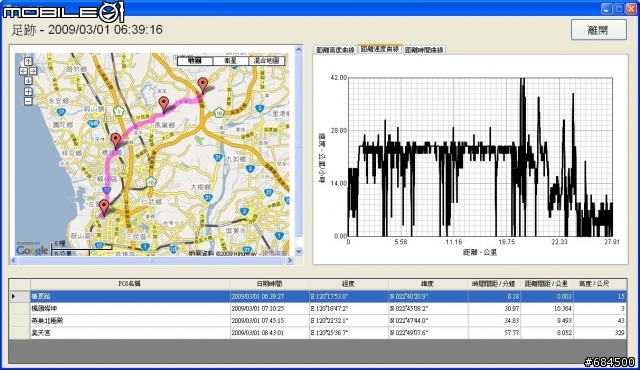Click the map horizontal scrollbar track
This screenshot has width=640, height=370.
coord(151,260)
